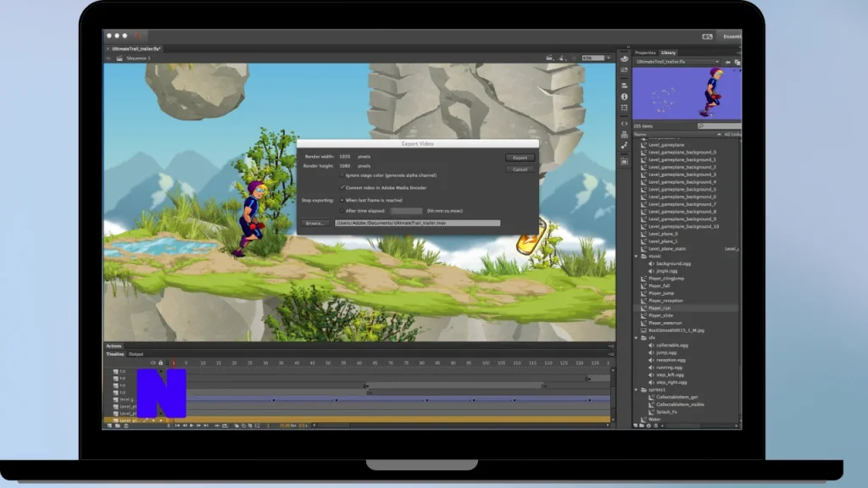Viewport: 868px width, 488px height.
Task: Click the Render width field
Action: click(345, 157)
